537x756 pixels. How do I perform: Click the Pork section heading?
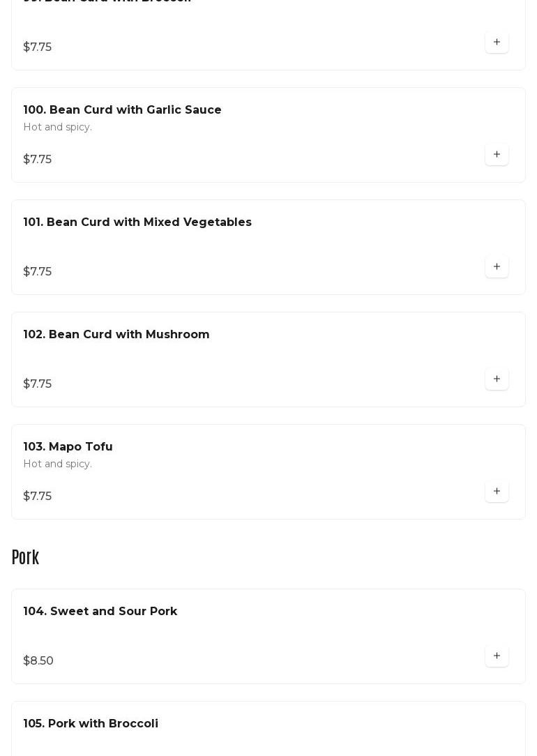pyautogui.click(x=25, y=557)
